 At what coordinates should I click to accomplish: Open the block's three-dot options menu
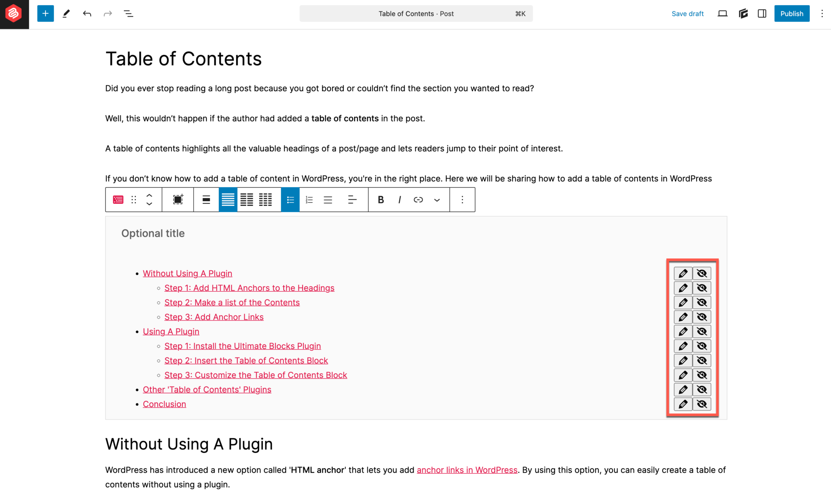[462, 200]
